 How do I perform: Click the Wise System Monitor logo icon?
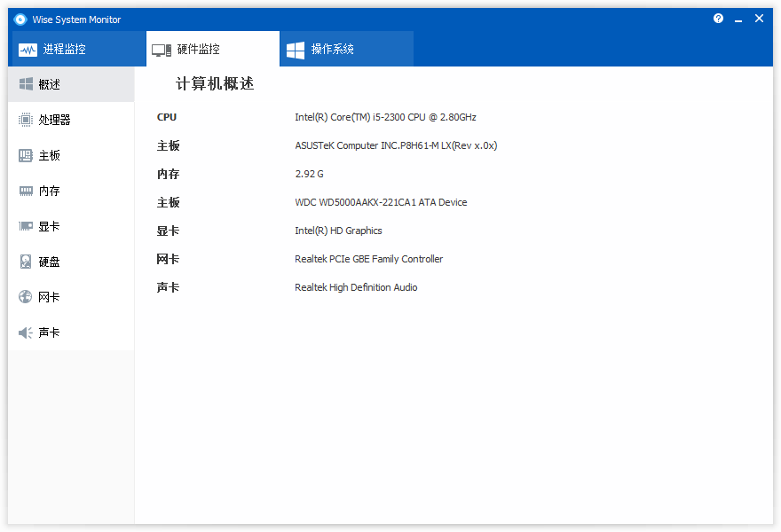(x=20, y=19)
